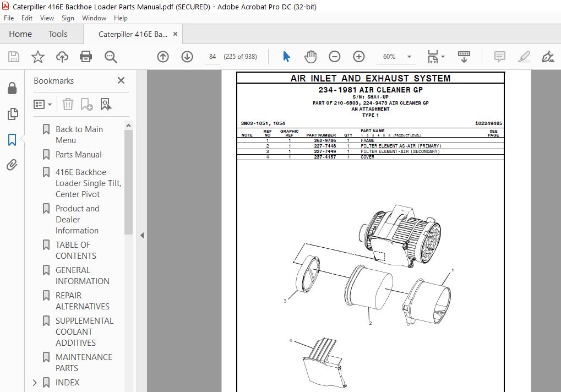Viewport: 561px width, 392px height.
Task: Zoom out with the minus button
Action: coord(335,57)
